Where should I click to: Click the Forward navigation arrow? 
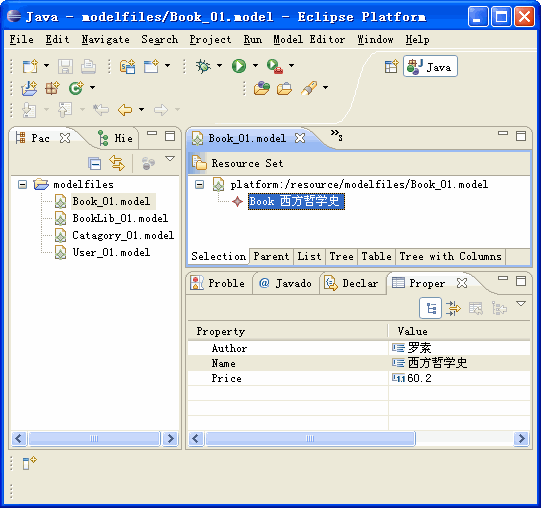coord(161,110)
